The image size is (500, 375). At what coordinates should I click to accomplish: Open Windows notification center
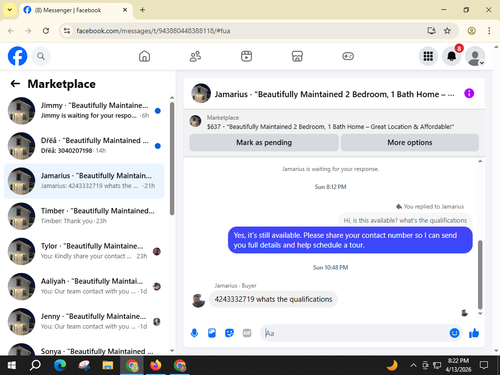(484, 365)
